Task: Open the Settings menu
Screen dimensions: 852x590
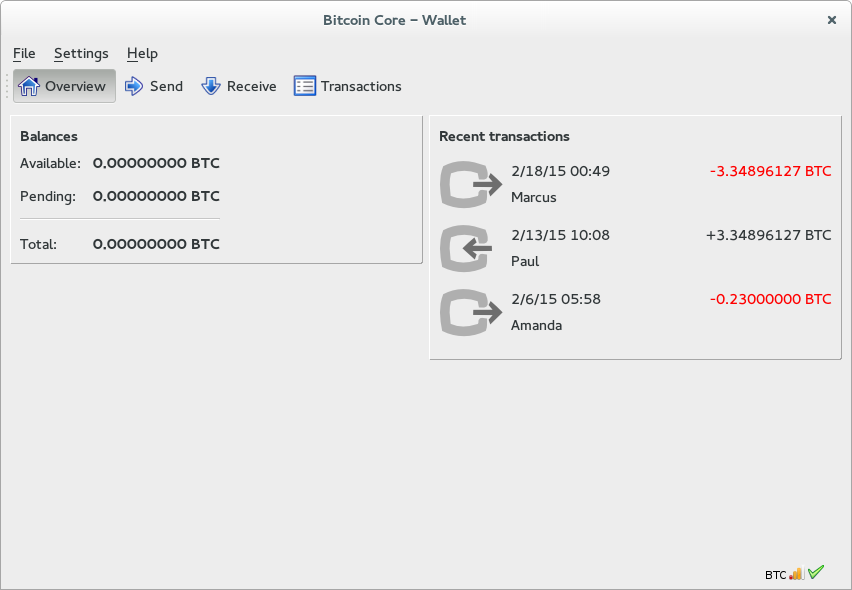Action: (x=81, y=53)
